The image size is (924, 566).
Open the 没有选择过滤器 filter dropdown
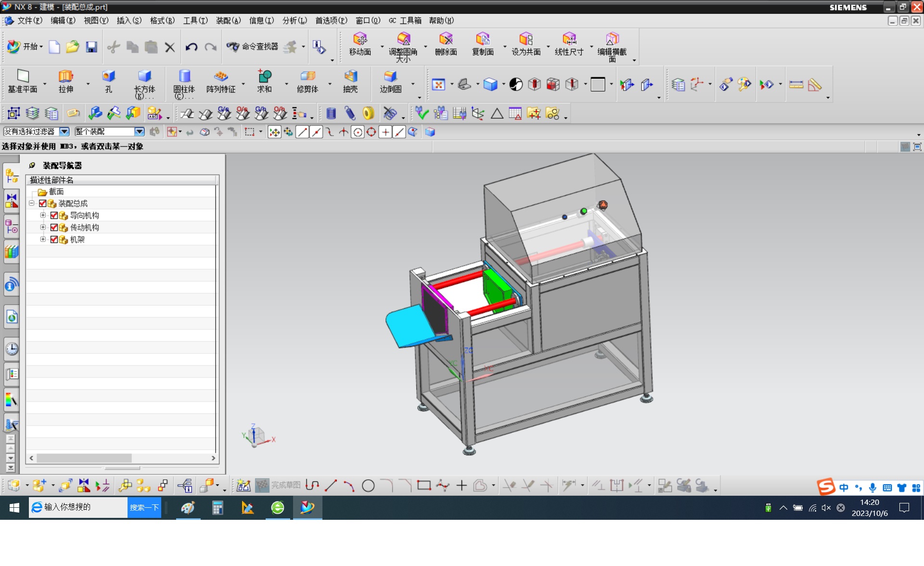tap(64, 131)
